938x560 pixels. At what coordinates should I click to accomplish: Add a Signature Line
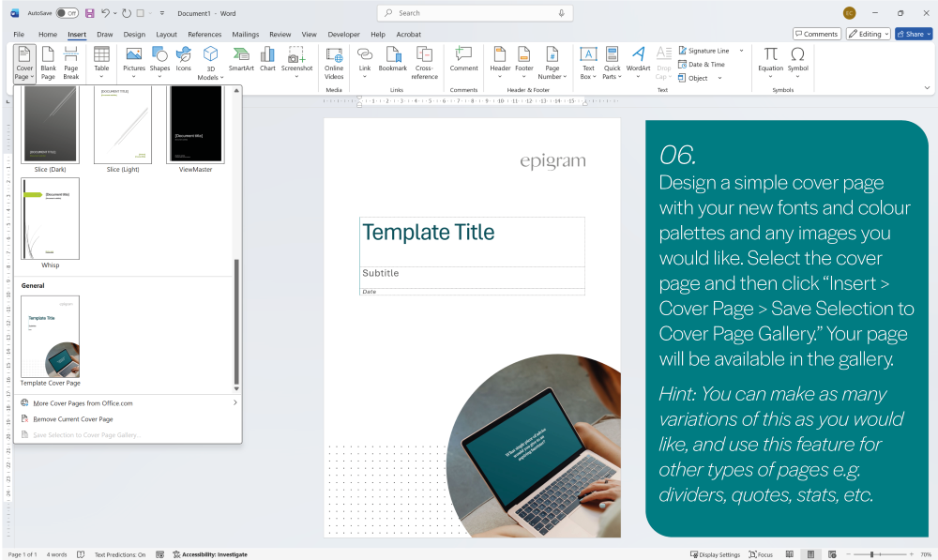(x=703, y=51)
